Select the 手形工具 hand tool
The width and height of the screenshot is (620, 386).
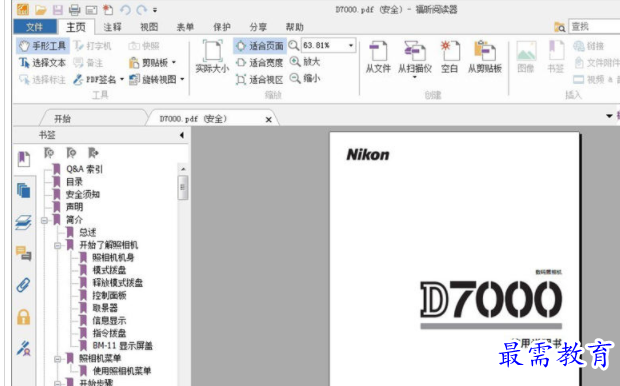click(x=43, y=46)
